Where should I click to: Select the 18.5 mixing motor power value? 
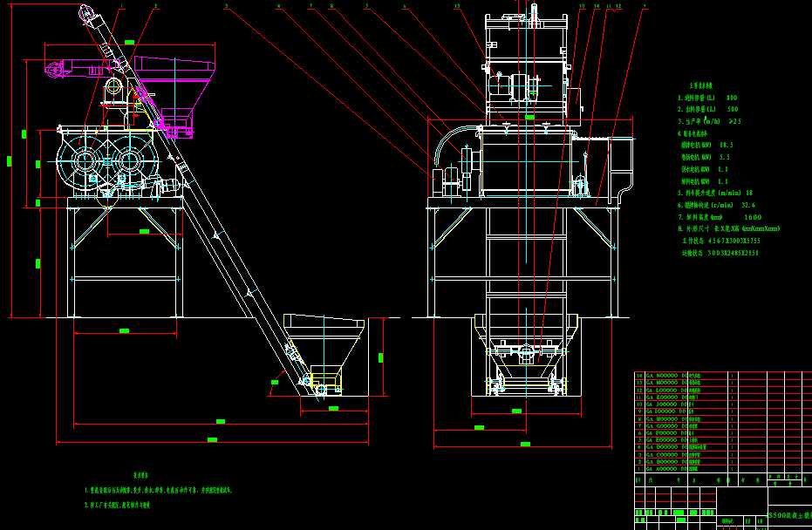pyautogui.click(x=726, y=145)
